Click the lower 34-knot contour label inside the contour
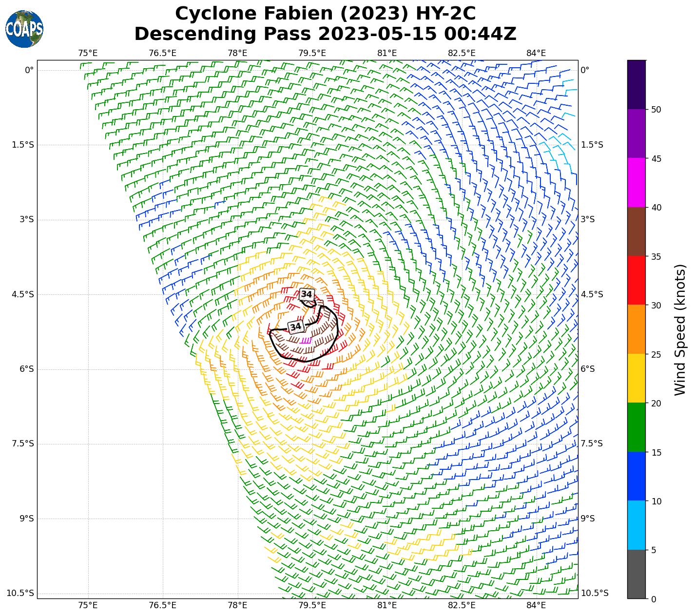Screen dimensions: 694x616 tap(295, 327)
